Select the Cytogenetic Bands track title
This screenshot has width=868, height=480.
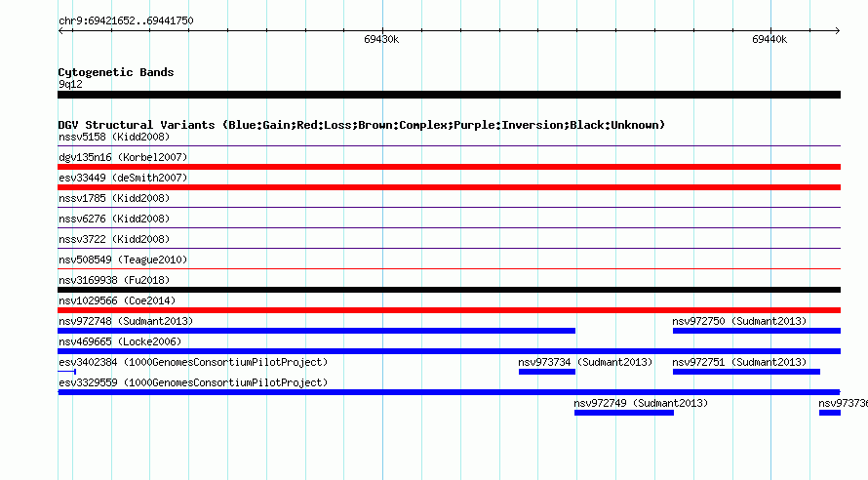(116, 72)
